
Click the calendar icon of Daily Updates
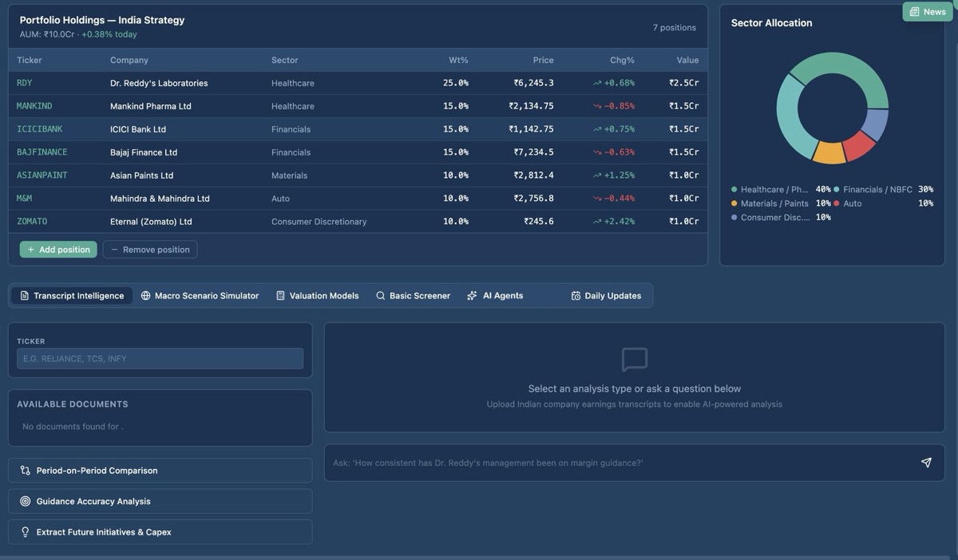pos(576,296)
